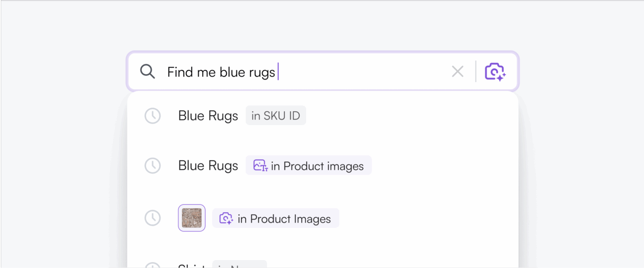Click 'in Product Images' label beside rug thumbnail
This screenshot has height=268, width=644.
(x=284, y=219)
